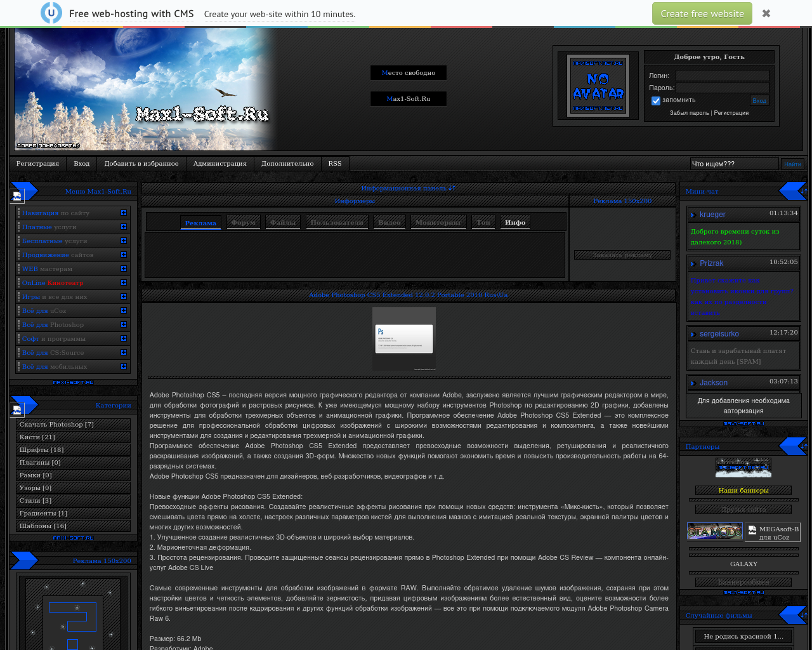Toggle the Мини-чат block arrows icon
Viewport: 812px width, 650px height.
804,191
